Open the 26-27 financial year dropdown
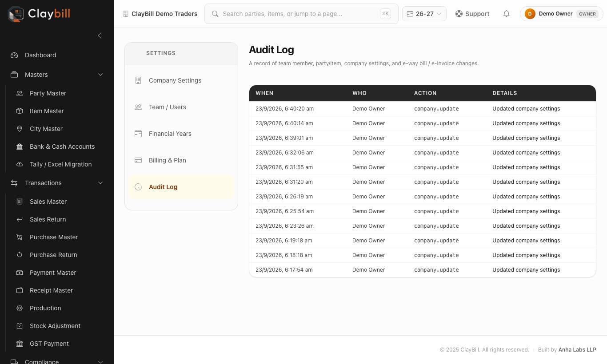 click(x=424, y=14)
